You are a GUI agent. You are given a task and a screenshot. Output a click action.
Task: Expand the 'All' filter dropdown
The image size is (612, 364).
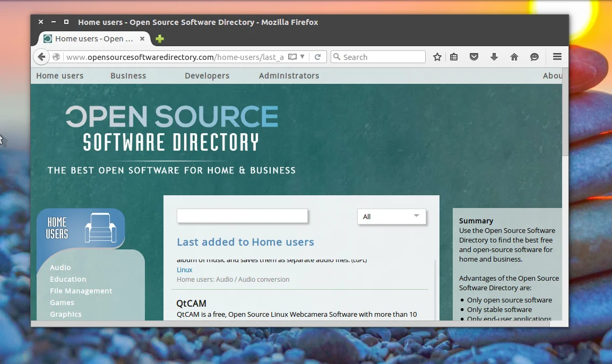point(391,216)
